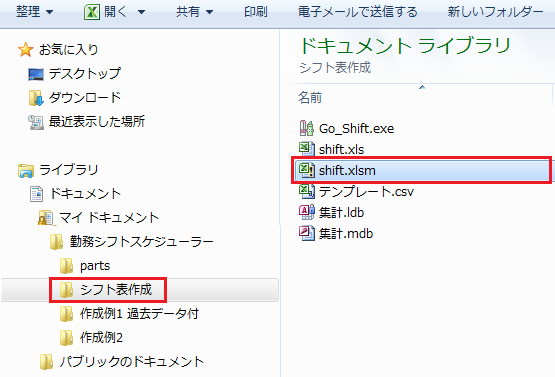Click the 集計.mdb Access database icon
The width and height of the screenshot is (555, 377).
(307, 233)
